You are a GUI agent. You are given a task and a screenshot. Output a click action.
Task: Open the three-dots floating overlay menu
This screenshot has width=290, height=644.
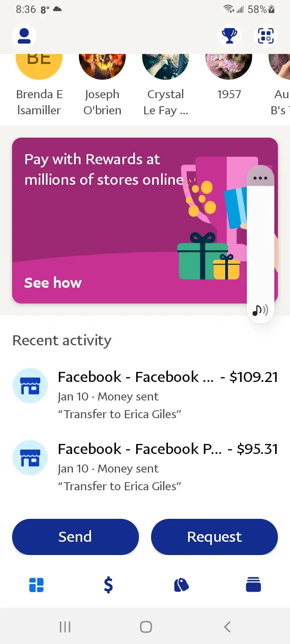point(260,178)
